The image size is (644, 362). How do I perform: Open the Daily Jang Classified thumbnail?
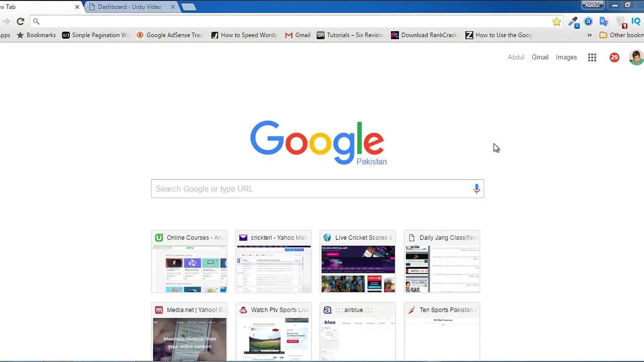pos(442,261)
